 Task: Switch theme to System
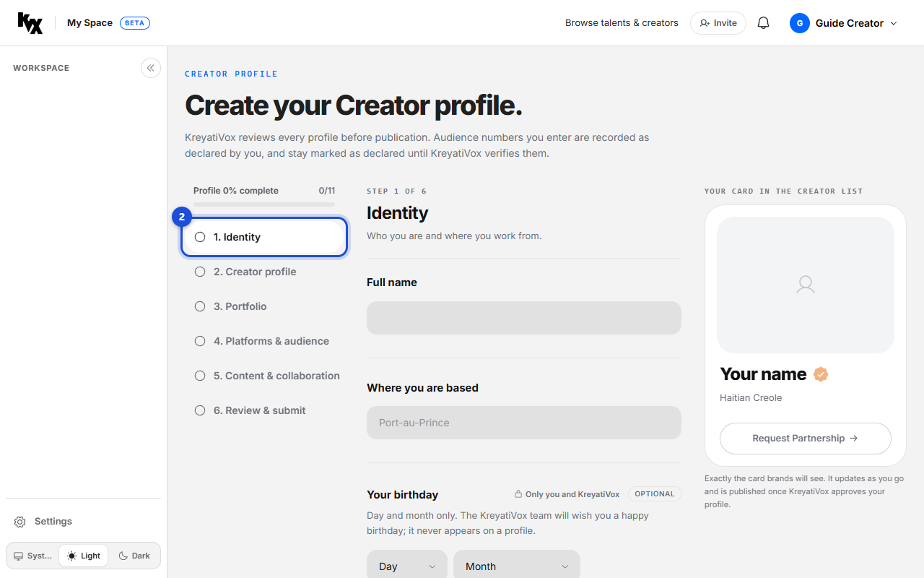click(32, 556)
